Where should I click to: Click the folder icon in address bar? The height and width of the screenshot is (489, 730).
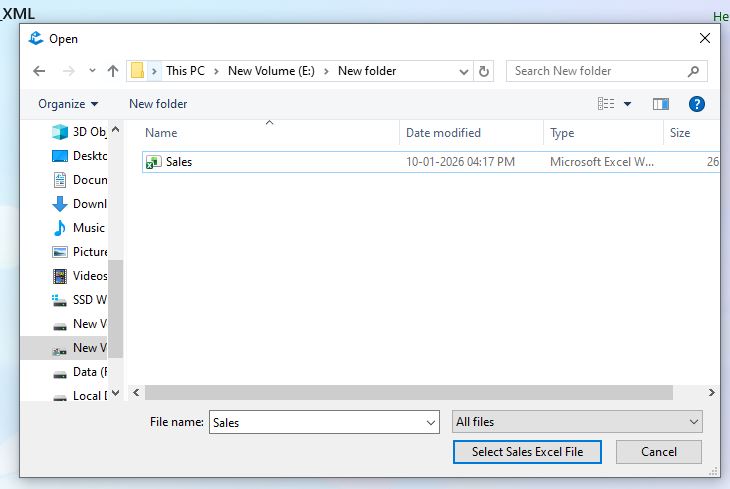pyautogui.click(x=137, y=71)
